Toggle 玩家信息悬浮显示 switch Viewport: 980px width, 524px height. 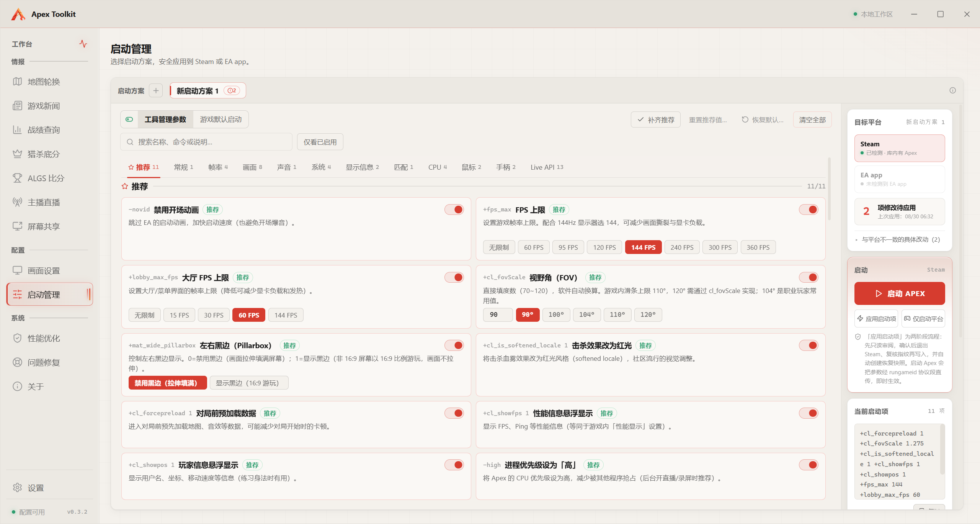click(x=454, y=465)
